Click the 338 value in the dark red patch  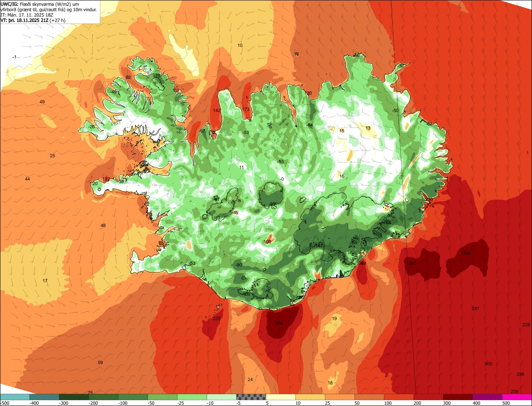[467, 253]
